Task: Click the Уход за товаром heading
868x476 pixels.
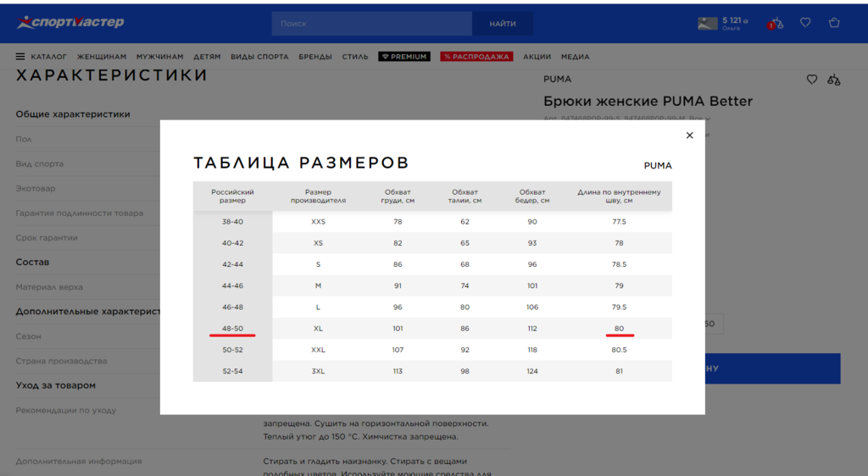Action: (x=55, y=385)
